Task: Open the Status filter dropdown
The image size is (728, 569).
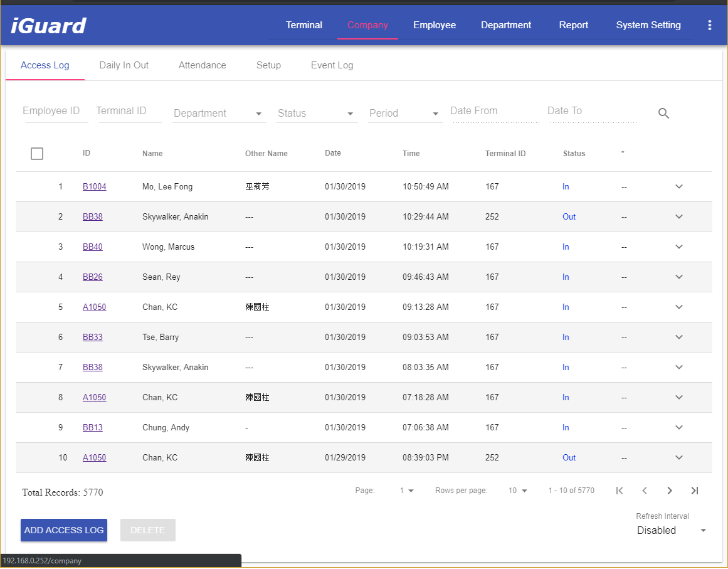Action: [x=317, y=114]
